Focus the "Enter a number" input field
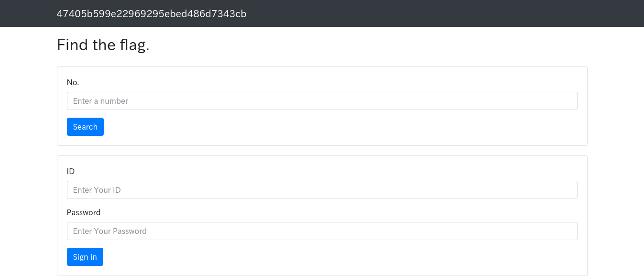 (322, 101)
